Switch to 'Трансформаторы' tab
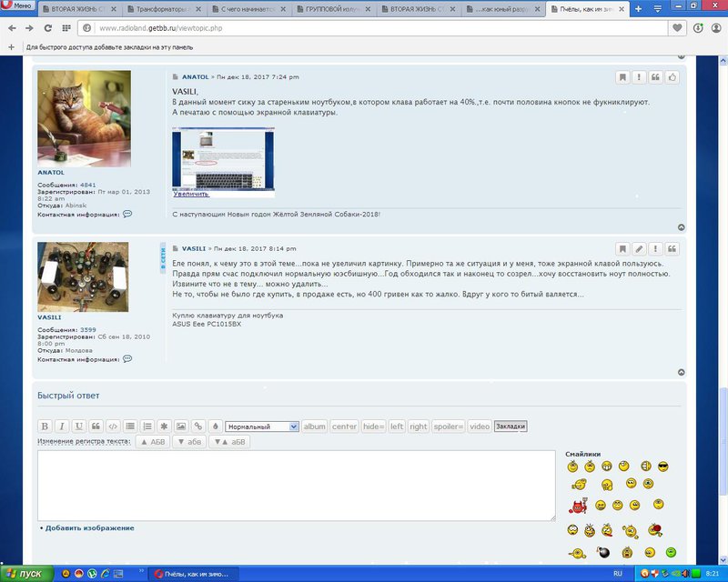 click(165, 9)
